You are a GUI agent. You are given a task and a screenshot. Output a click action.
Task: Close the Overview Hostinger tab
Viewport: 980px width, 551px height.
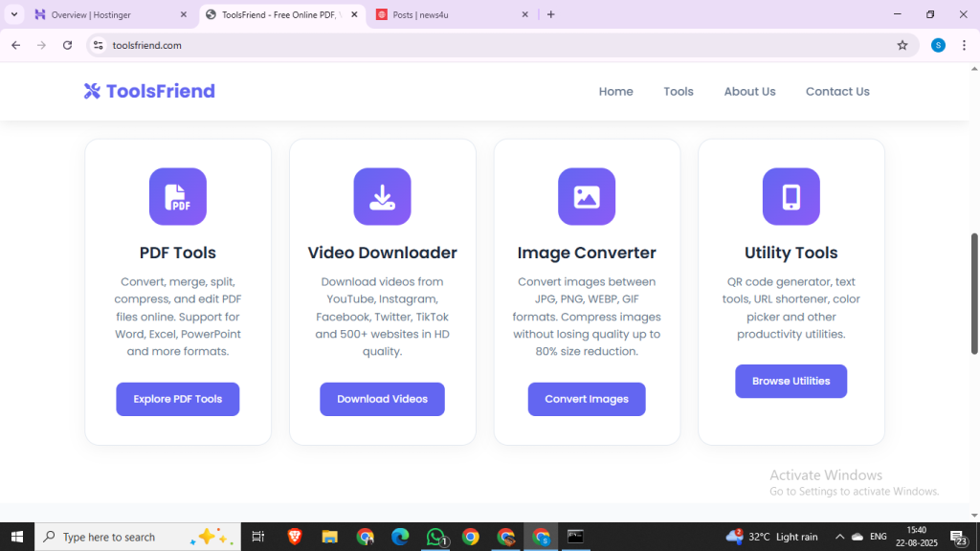click(183, 14)
